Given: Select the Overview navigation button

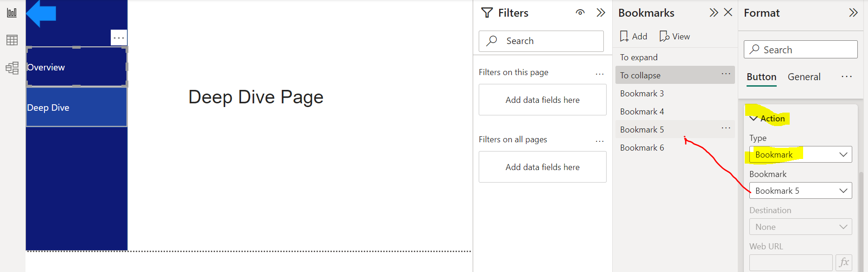Looking at the screenshot, I should click(76, 67).
